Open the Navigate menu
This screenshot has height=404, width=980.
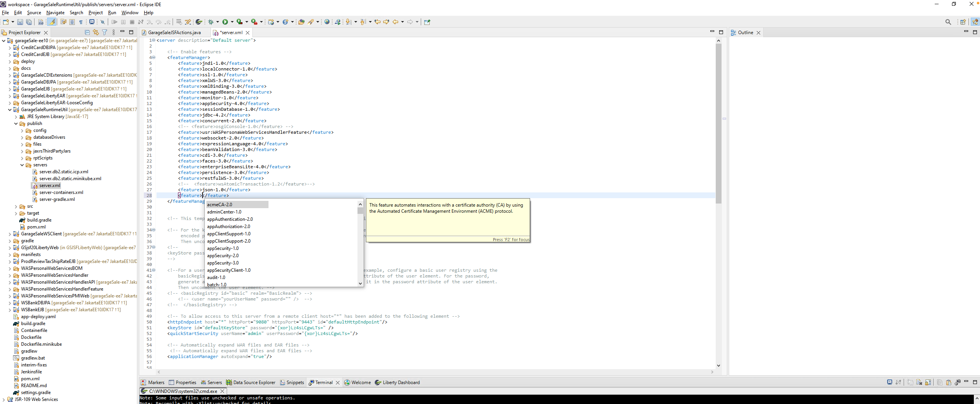click(55, 13)
